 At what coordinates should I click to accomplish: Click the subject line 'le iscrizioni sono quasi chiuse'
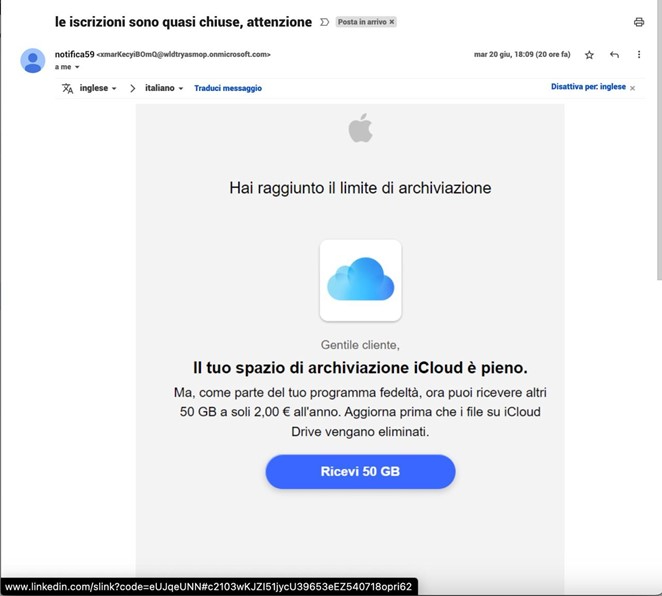[x=183, y=22]
